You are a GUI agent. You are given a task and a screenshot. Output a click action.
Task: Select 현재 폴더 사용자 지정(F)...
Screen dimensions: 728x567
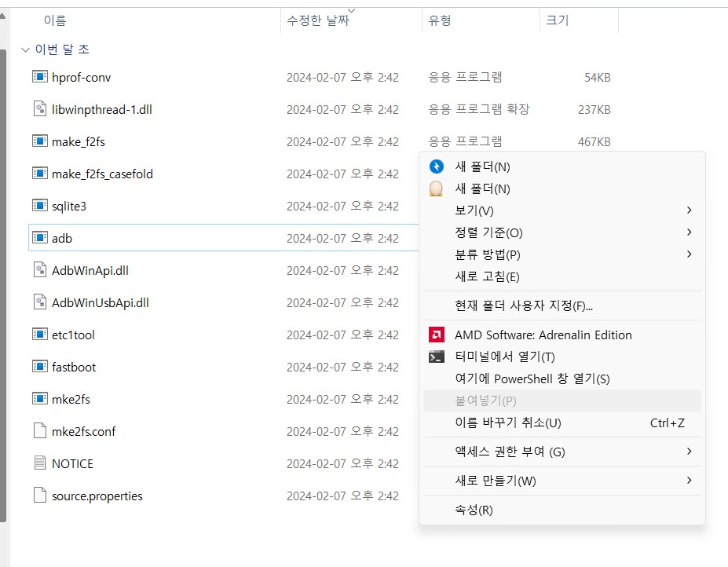[x=562, y=305]
